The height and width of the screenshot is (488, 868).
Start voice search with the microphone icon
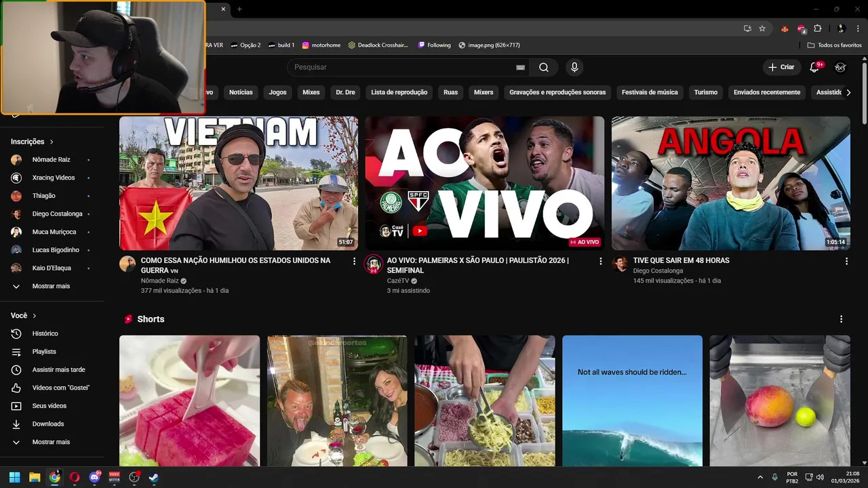[x=574, y=67]
